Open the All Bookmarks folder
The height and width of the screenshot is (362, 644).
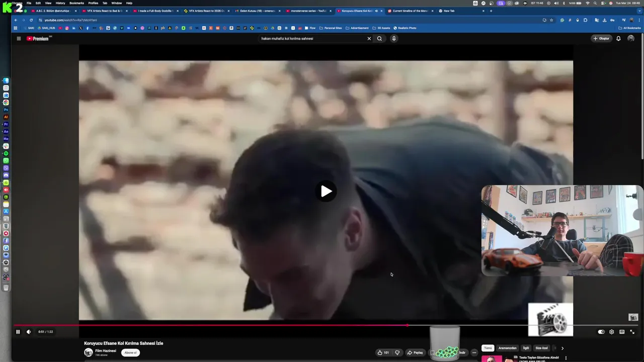click(629, 28)
